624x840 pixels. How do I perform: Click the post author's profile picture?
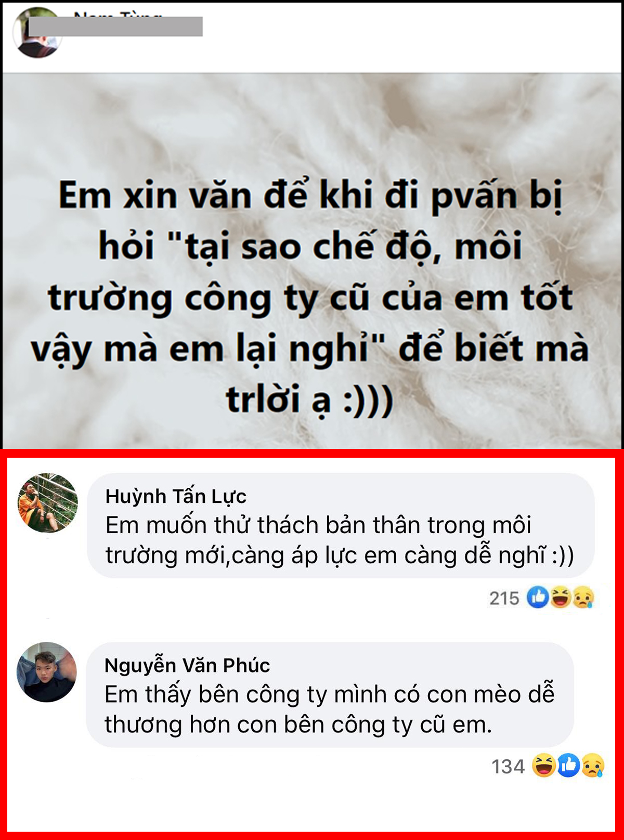(x=36, y=32)
